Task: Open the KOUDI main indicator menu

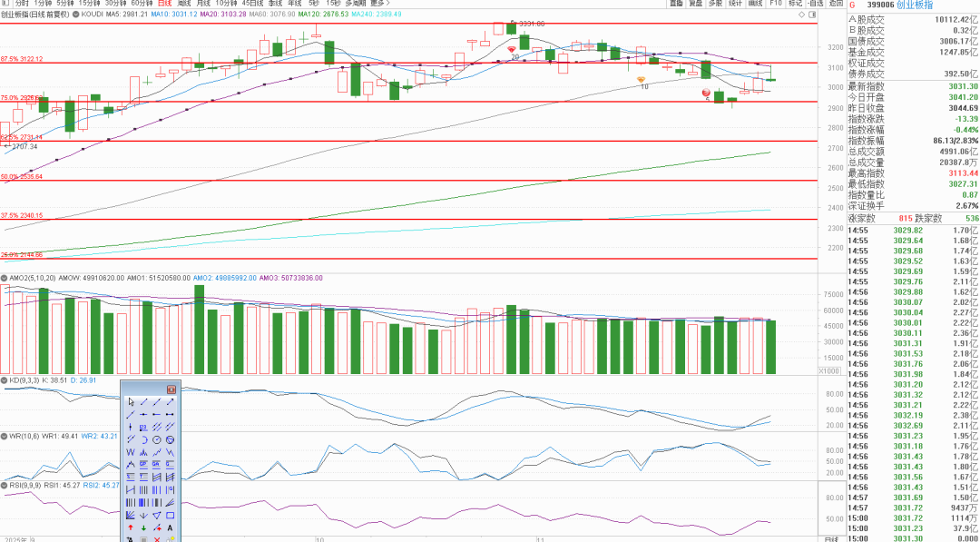Action: (x=93, y=13)
